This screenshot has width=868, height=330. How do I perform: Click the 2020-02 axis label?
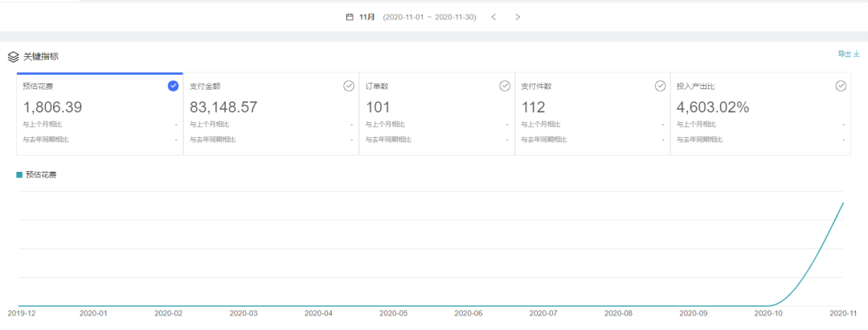[x=168, y=313]
